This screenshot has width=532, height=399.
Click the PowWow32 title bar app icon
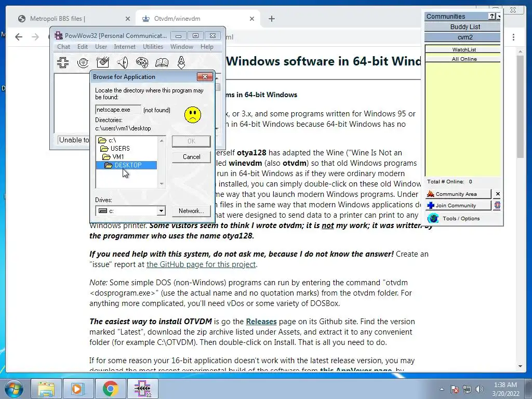click(59, 36)
